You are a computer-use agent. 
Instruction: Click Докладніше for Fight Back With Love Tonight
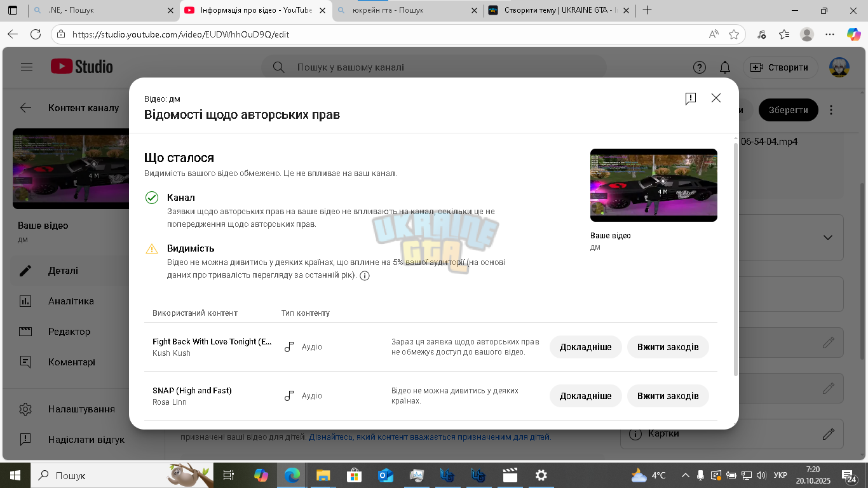click(585, 347)
